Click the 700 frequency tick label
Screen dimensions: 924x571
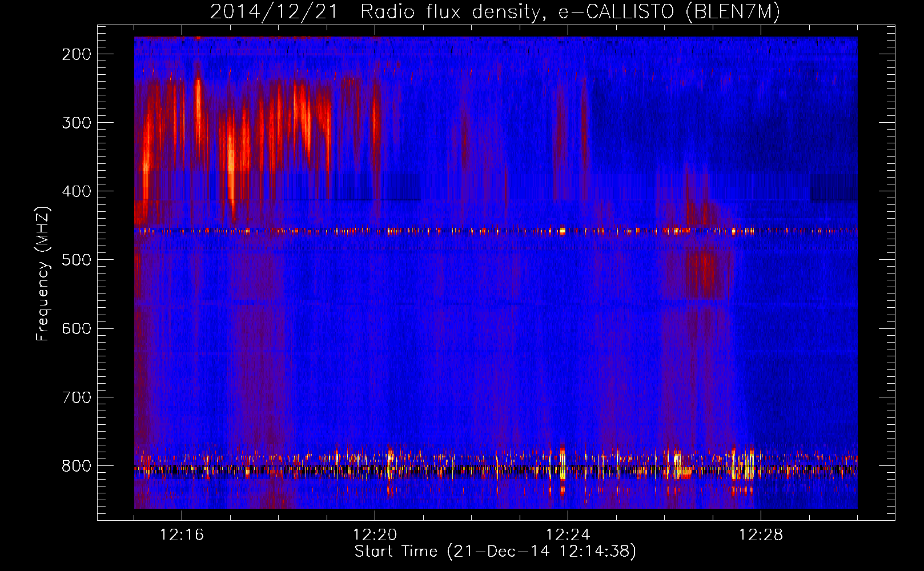(x=77, y=397)
